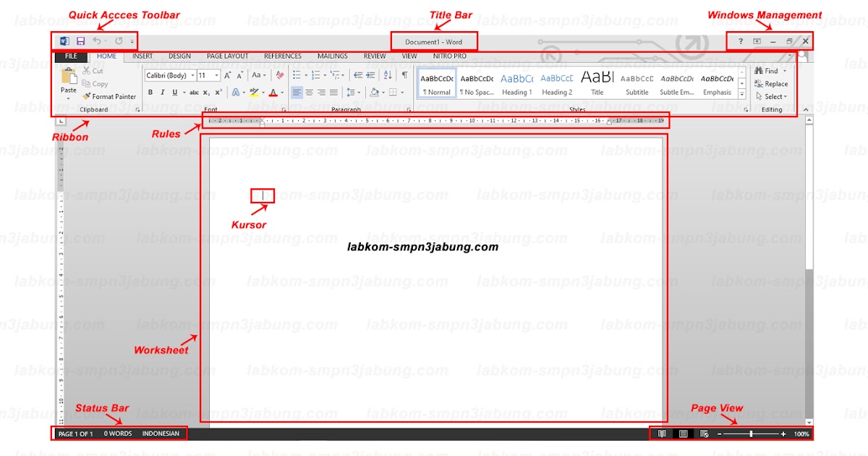Screen dimensions: 868x456
Task: Toggle Bold formatting
Action: [x=150, y=92]
